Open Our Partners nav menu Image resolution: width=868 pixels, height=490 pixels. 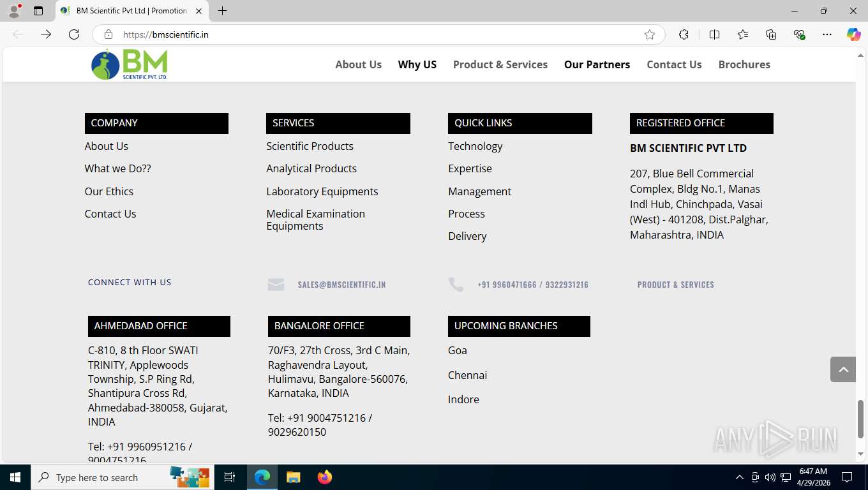597,64
